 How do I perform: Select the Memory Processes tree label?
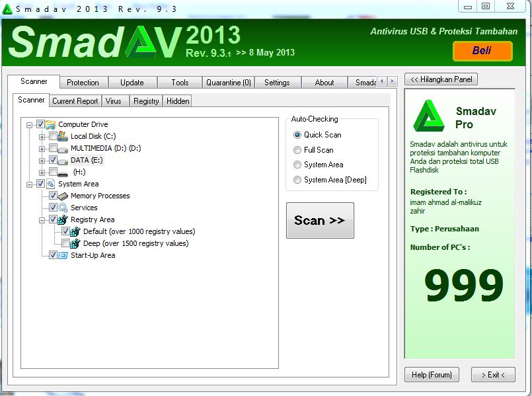coord(100,196)
